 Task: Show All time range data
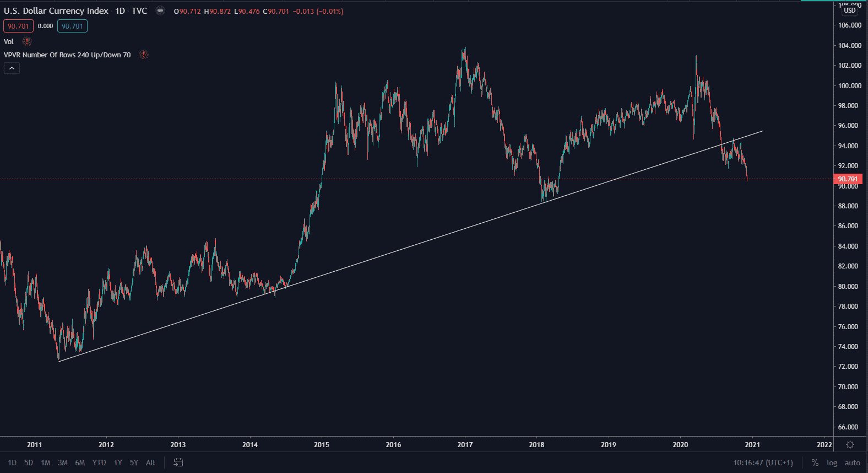coord(150,463)
